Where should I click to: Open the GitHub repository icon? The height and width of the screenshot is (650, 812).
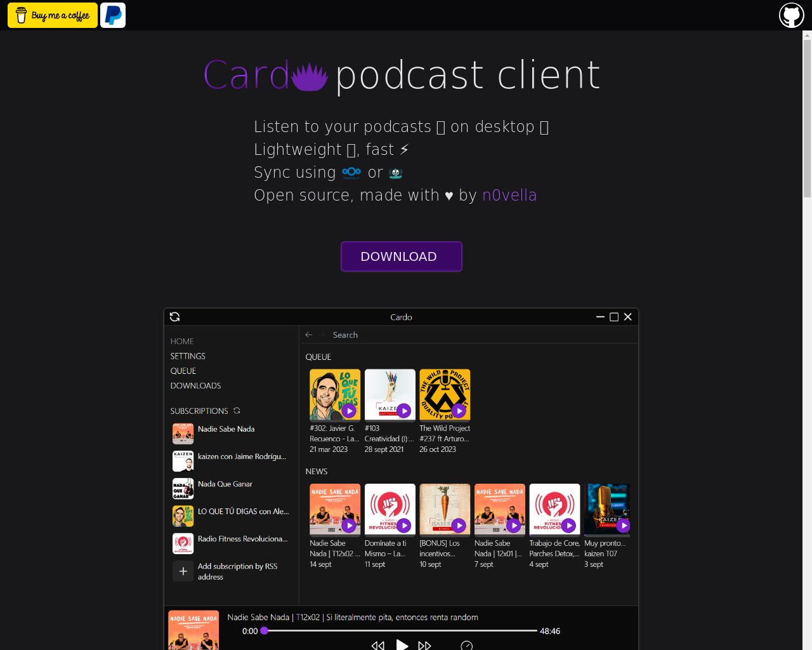pos(792,15)
